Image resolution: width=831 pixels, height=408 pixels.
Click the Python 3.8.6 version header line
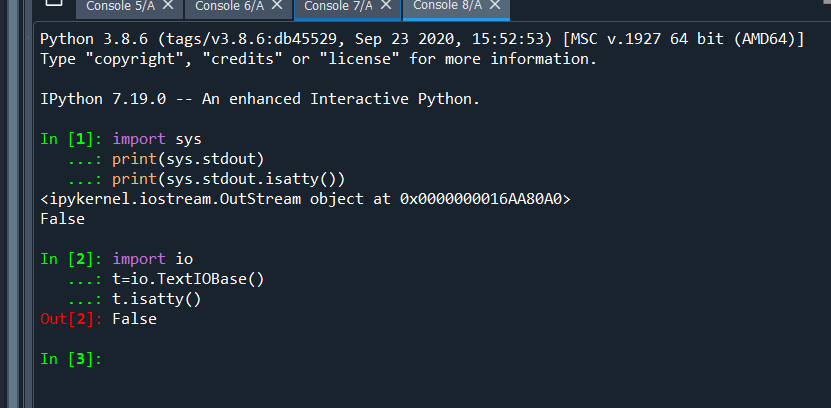click(x=422, y=39)
